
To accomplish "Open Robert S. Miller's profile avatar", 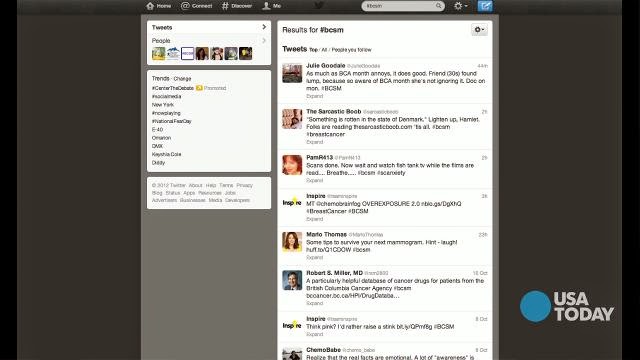I will 292,280.
